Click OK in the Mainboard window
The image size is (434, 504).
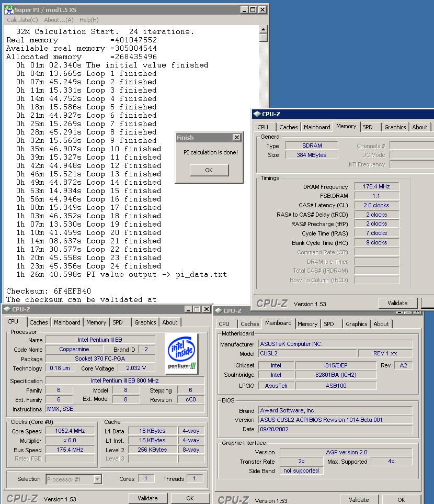(401, 499)
